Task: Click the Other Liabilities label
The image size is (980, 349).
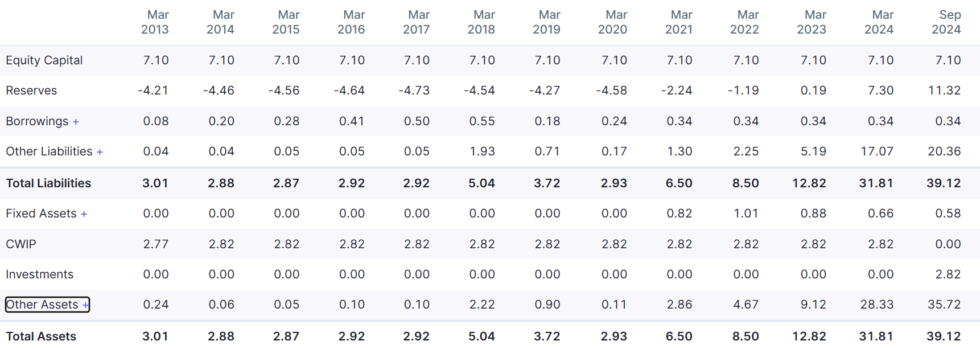Action: 49,151
